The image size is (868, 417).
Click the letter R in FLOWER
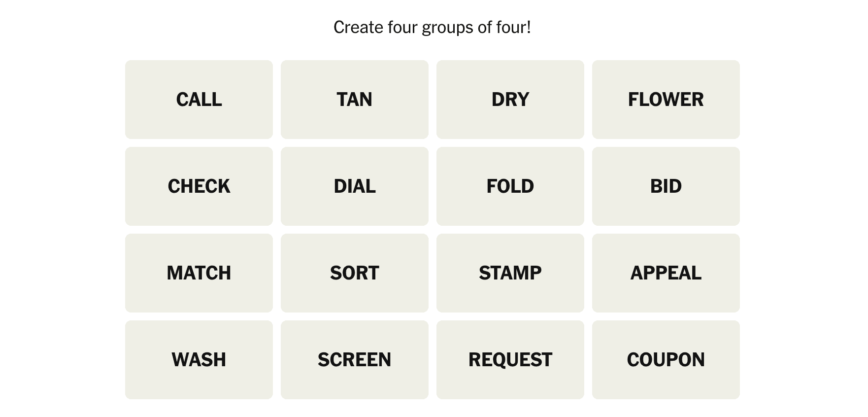click(x=698, y=100)
